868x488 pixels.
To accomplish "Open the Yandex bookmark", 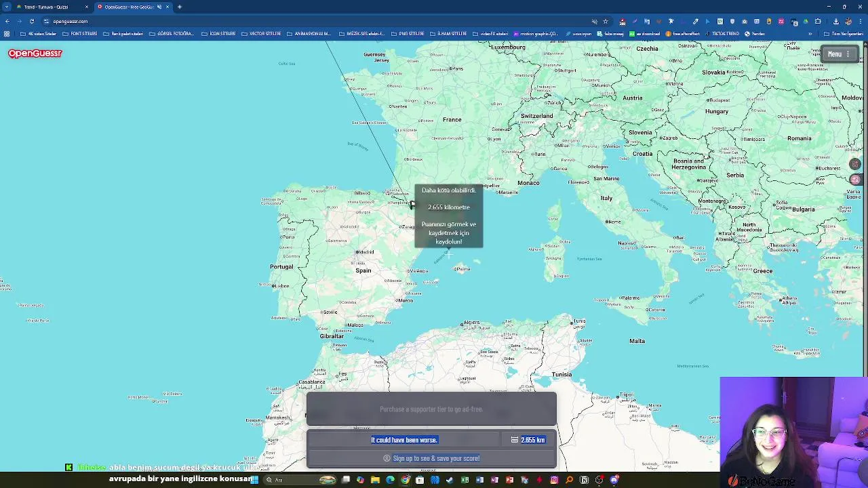I will coord(755,34).
